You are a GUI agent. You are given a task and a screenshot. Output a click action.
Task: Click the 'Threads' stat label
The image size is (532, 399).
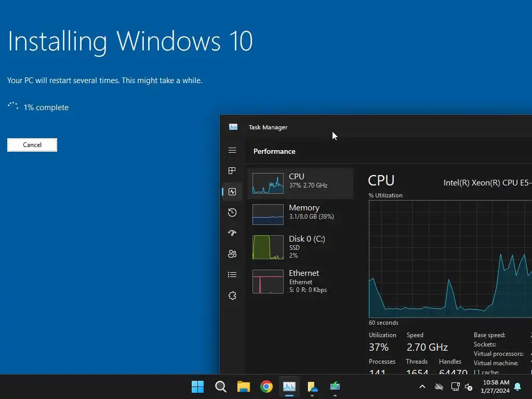[x=417, y=362]
